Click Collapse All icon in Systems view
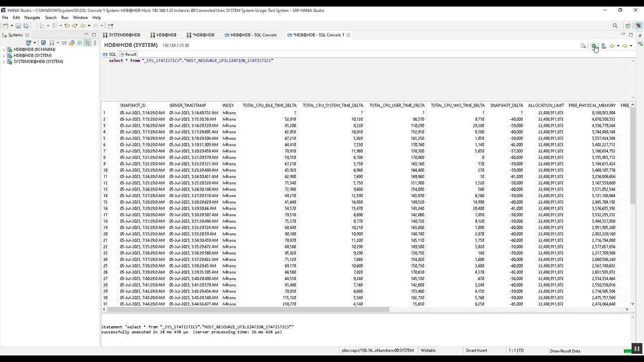 point(79,43)
